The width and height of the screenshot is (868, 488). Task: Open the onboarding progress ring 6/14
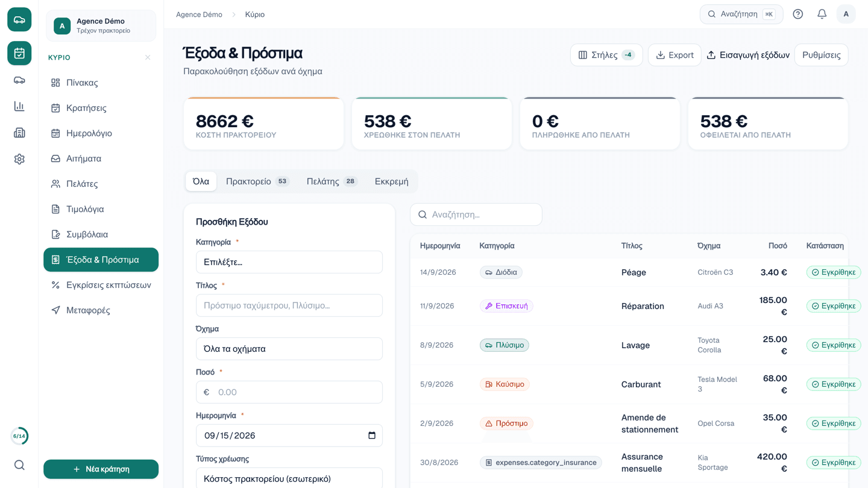(x=19, y=436)
